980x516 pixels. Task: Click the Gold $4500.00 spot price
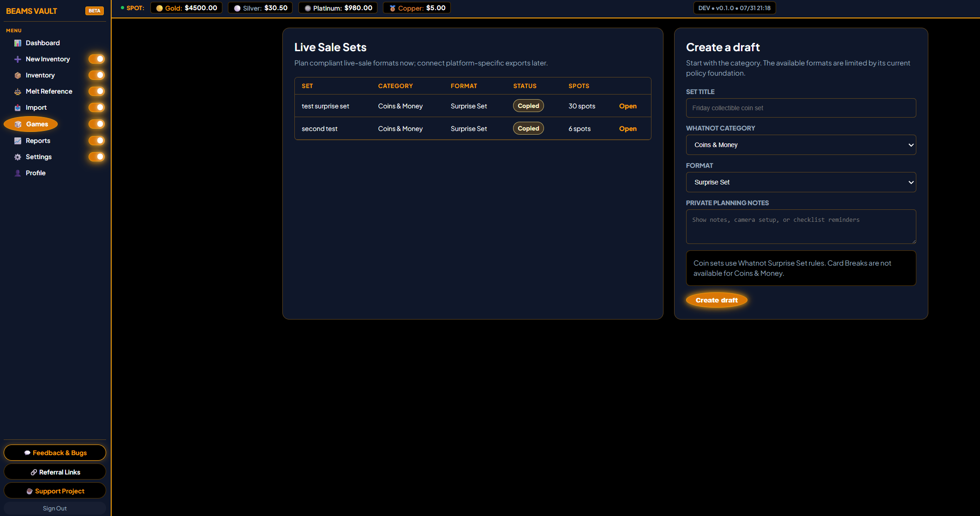click(x=186, y=8)
